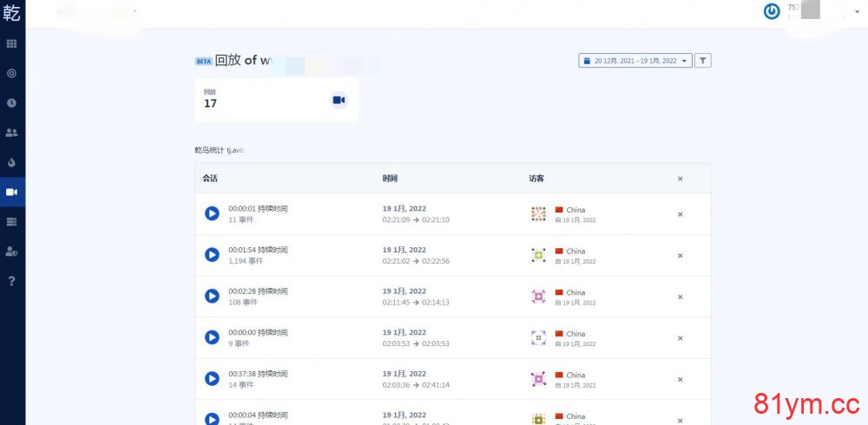Expand the date range dropdown 20 12月 - 19 1月
Image resolution: width=868 pixels, height=425 pixels.
635,61
